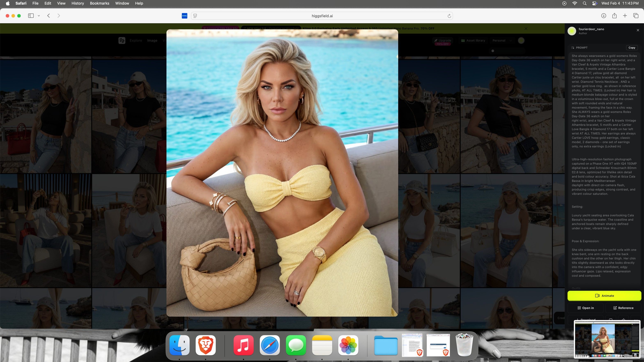Open the Bookmarks menu
This screenshot has height=362, width=644.
(100, 3)
